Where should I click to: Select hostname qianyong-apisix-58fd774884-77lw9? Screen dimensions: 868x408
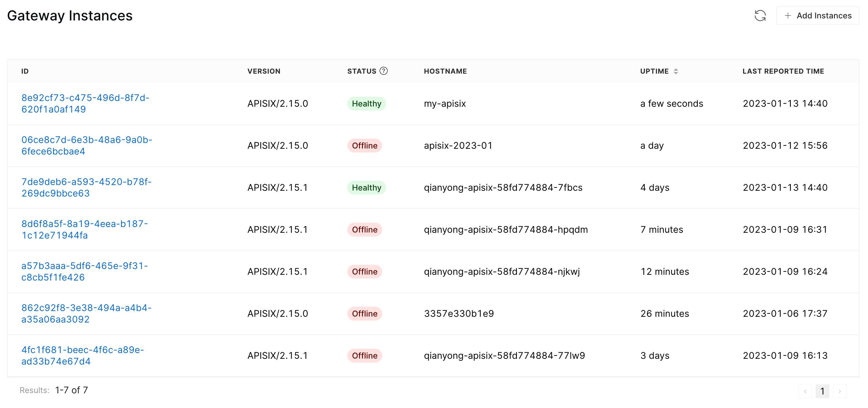pyautogui.click(x=505, y=356)
